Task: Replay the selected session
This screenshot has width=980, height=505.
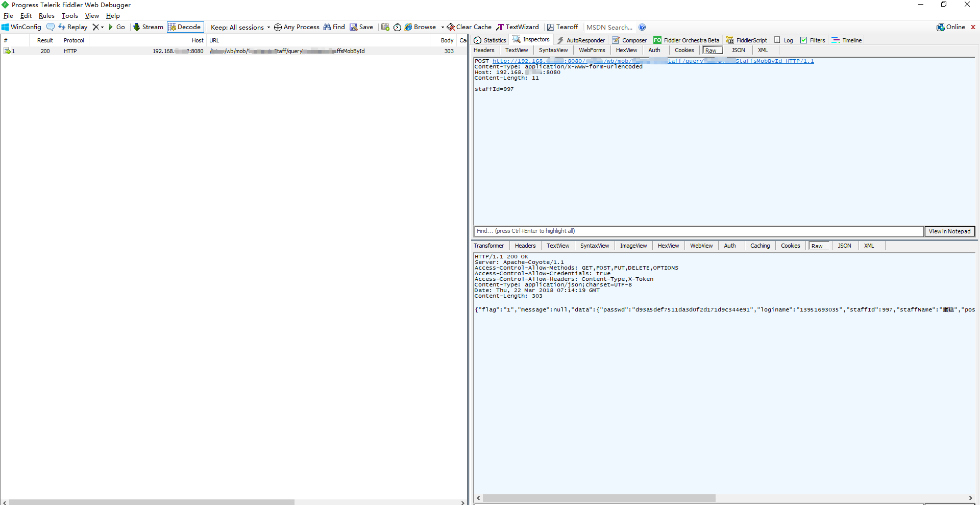Action: 73,27
